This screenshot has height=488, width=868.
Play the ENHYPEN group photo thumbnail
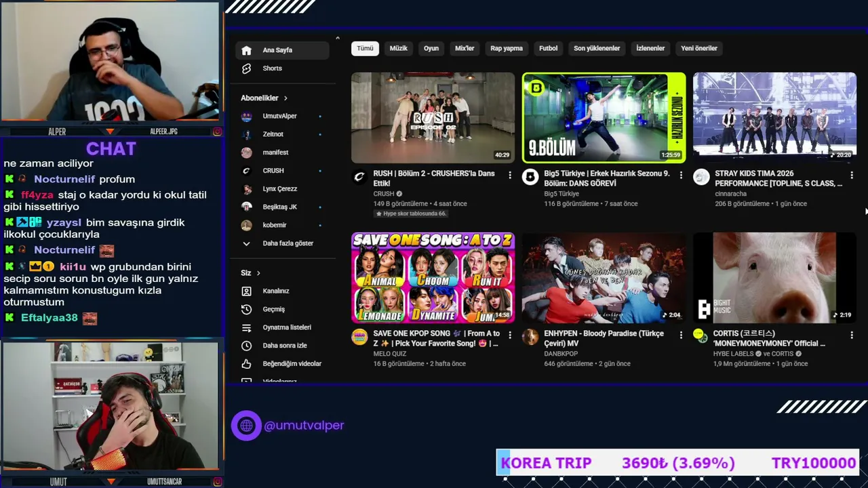(x=604, y=277)
